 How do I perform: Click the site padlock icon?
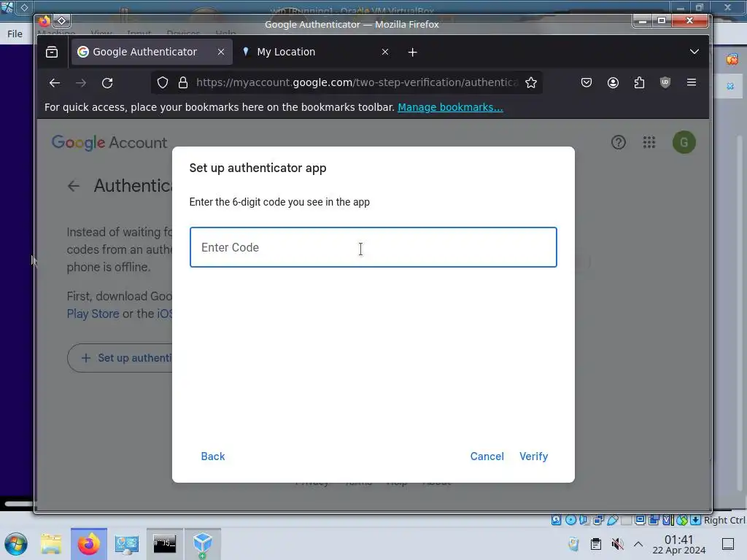183,83
